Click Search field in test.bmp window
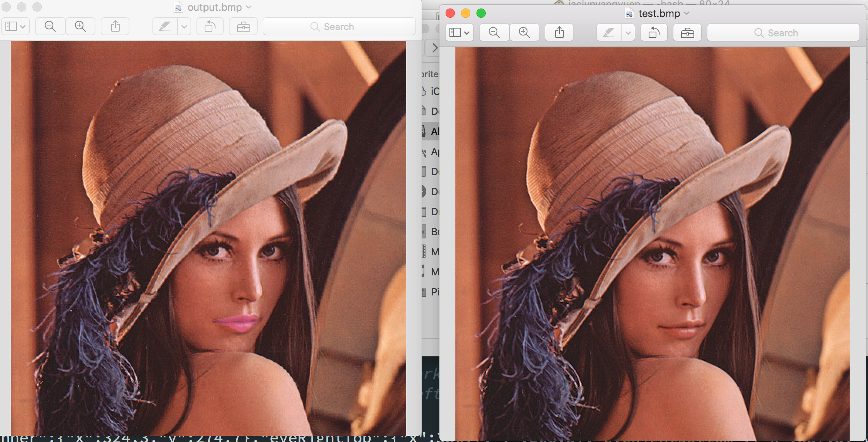The image size is (868, 442). click(x=783, y=33)
